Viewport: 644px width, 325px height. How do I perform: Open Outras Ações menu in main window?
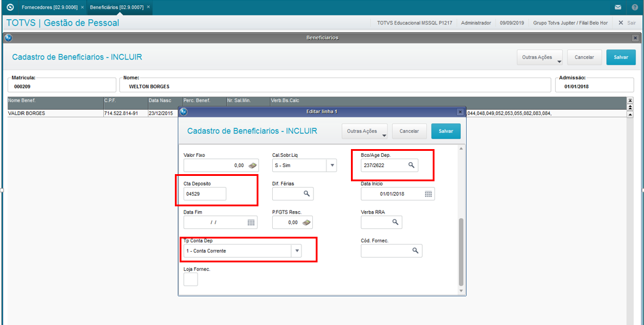click(x=540, y=57)
